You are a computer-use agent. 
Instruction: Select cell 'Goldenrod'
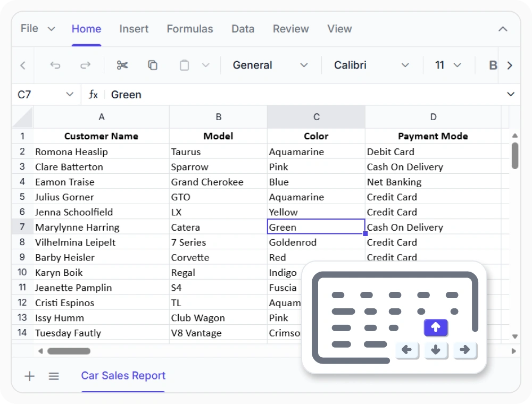[x=316, y=242]
